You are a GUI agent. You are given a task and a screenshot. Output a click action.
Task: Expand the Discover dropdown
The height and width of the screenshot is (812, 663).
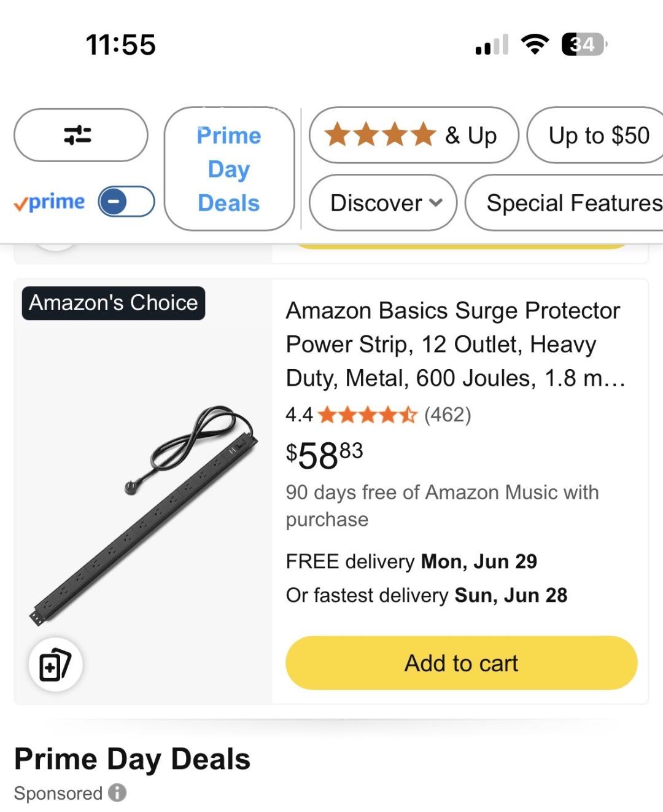coord(383,203)
